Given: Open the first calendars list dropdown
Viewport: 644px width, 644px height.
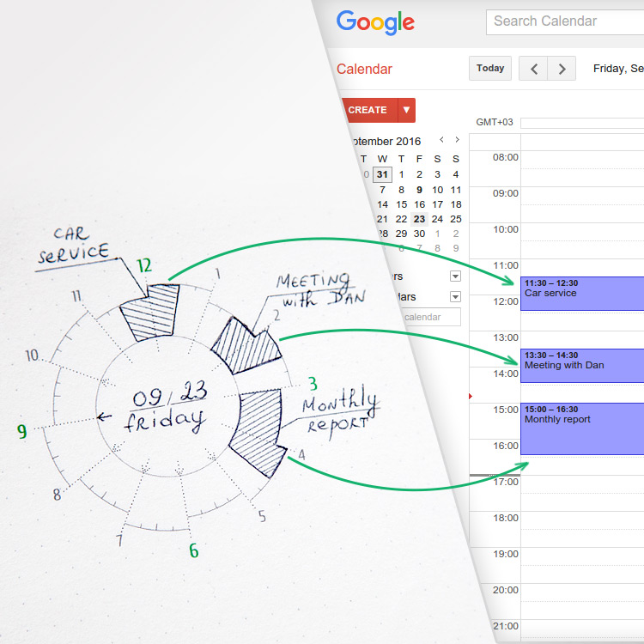Looking at the screenshot, I should tap(455, 276).
